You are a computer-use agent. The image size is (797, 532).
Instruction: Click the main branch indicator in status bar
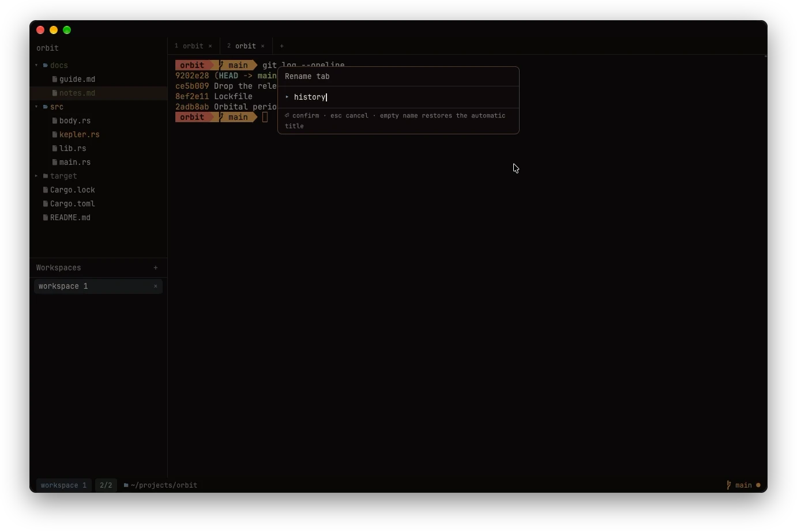[x=739, y=485]
